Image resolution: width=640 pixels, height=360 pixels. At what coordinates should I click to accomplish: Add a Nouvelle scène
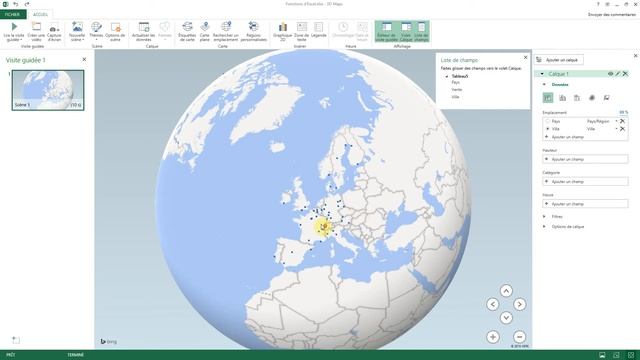77,32
